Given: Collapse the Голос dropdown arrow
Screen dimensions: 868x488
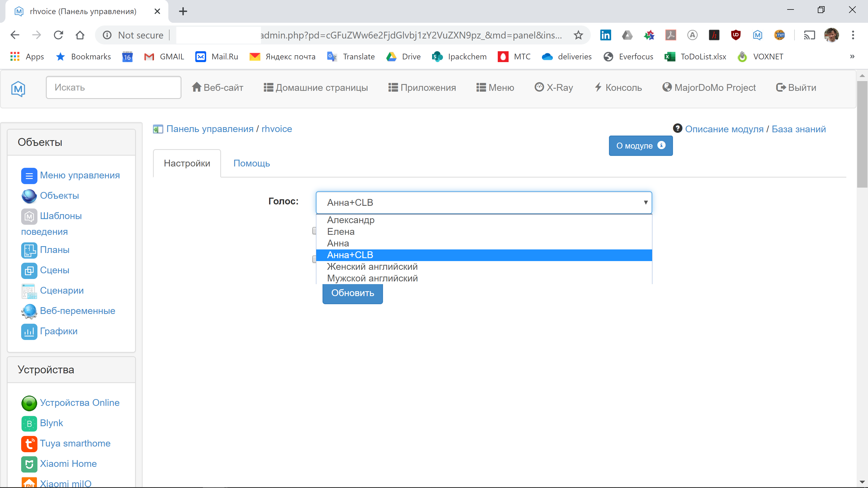Looking at the screenshot, I should click(x=646, y=202).
